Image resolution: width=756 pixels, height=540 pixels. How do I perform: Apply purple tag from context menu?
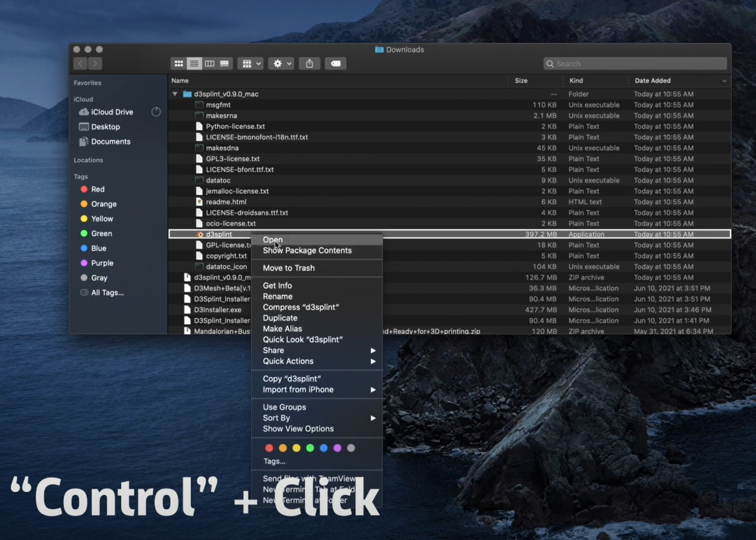tap(337, 448)
